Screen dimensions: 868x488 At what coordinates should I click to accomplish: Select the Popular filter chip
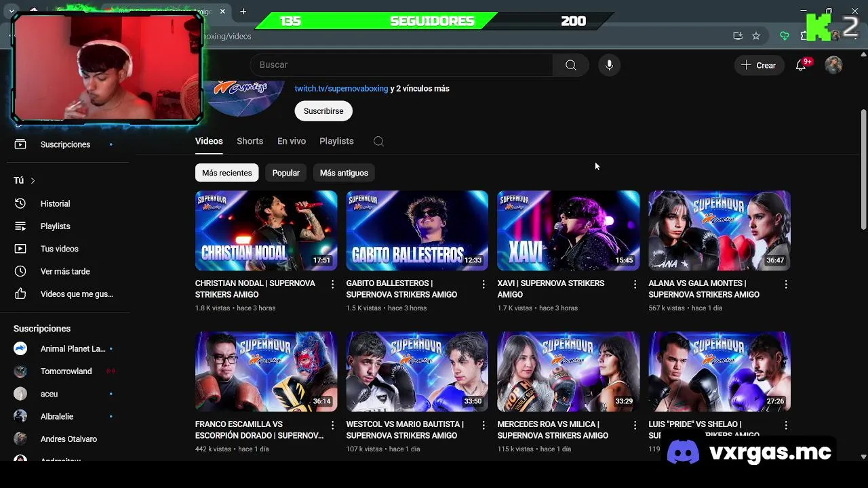(285, 173)
